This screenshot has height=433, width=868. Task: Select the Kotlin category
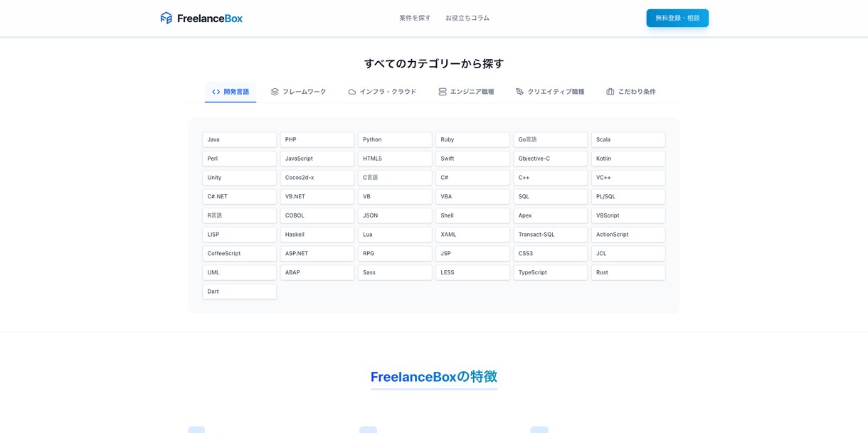[x=628, y=159]
